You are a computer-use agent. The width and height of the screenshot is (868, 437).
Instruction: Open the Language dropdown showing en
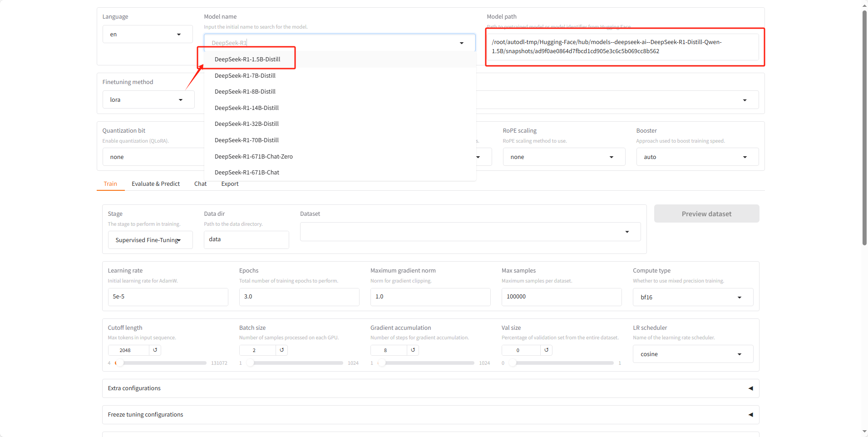pyautogui.click(x=148, y=35)
